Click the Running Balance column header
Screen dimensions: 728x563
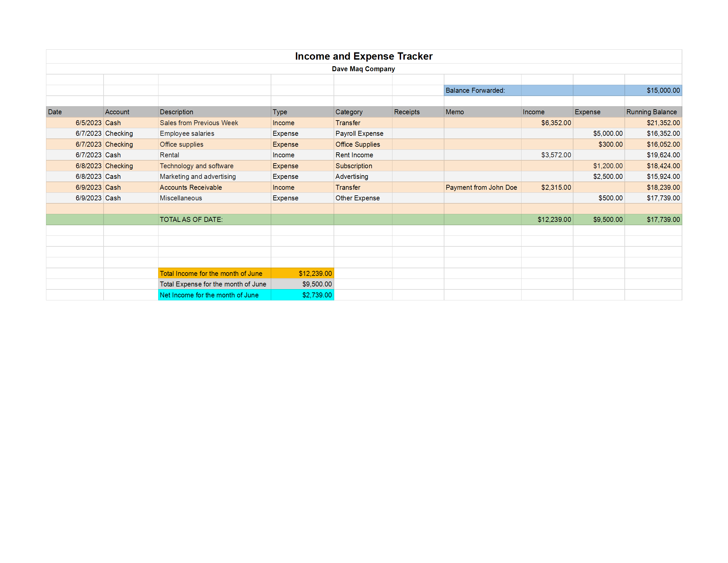click(651, 112)
